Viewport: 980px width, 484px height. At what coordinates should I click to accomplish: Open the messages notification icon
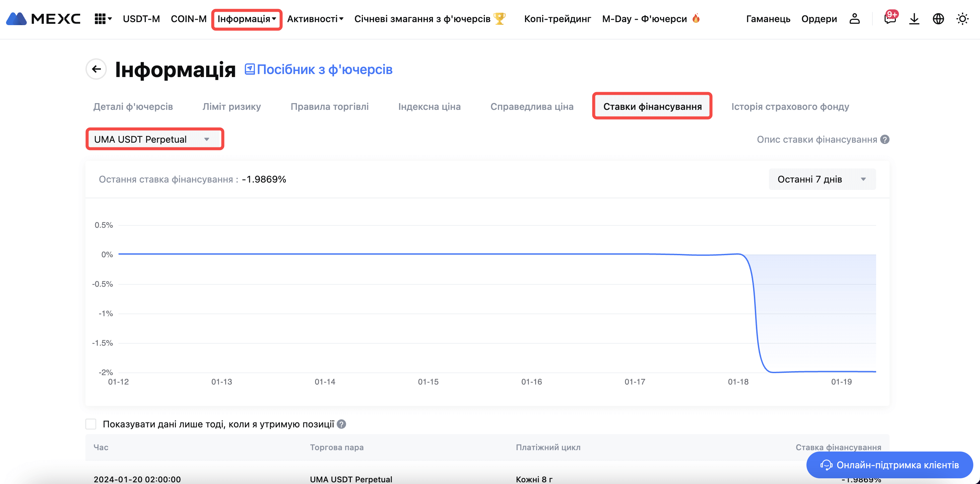pos(890,19)
